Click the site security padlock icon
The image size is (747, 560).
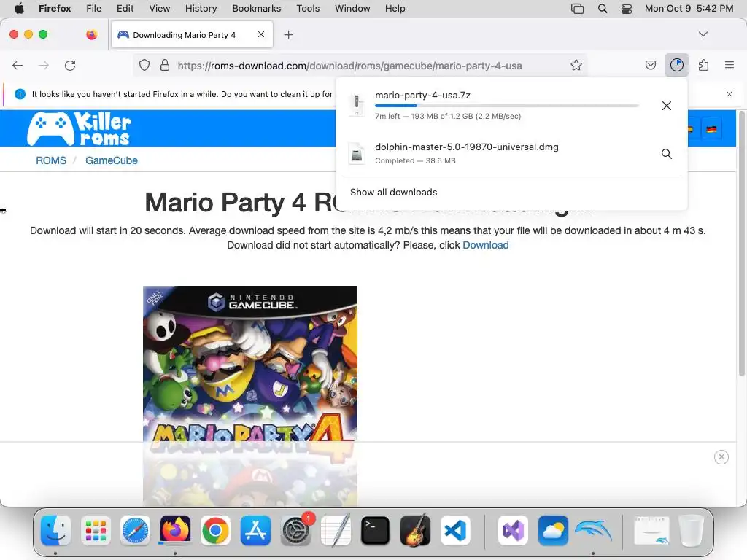pos(165,65)
